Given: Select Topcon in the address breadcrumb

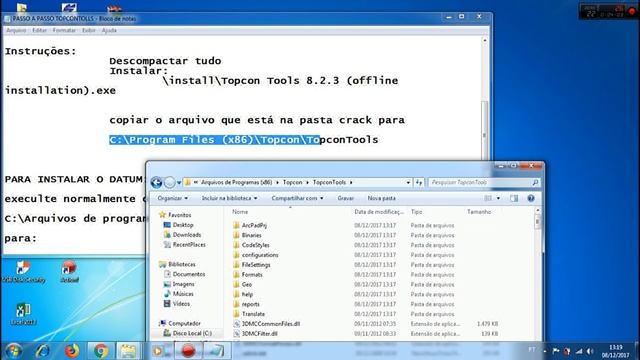Looking at the screenshot, I should (x=293, y=182).
